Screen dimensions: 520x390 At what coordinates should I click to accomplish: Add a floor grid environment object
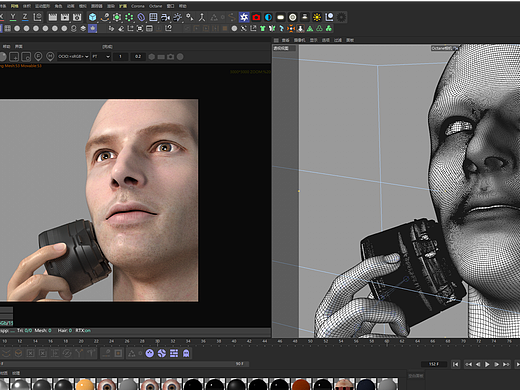coord(153,17)
